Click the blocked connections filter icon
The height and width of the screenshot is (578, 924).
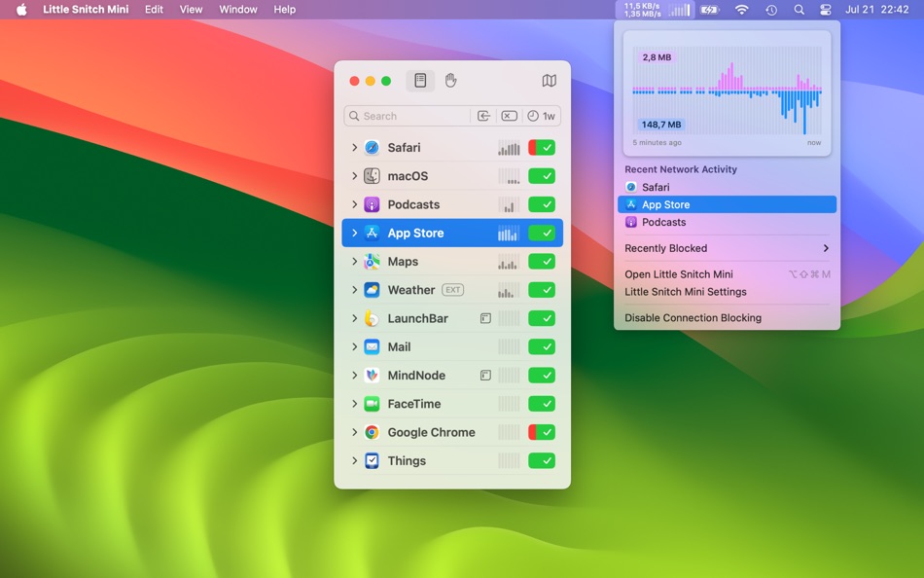tap(509, 116)
